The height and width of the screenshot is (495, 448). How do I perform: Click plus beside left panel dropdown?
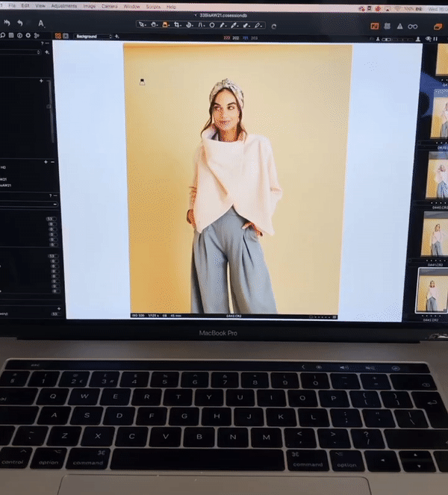click(x=47, y=52)
